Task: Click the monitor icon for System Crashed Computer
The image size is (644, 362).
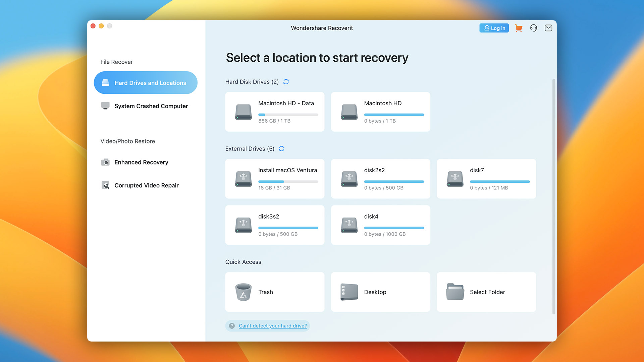Action: coord(105,106)
